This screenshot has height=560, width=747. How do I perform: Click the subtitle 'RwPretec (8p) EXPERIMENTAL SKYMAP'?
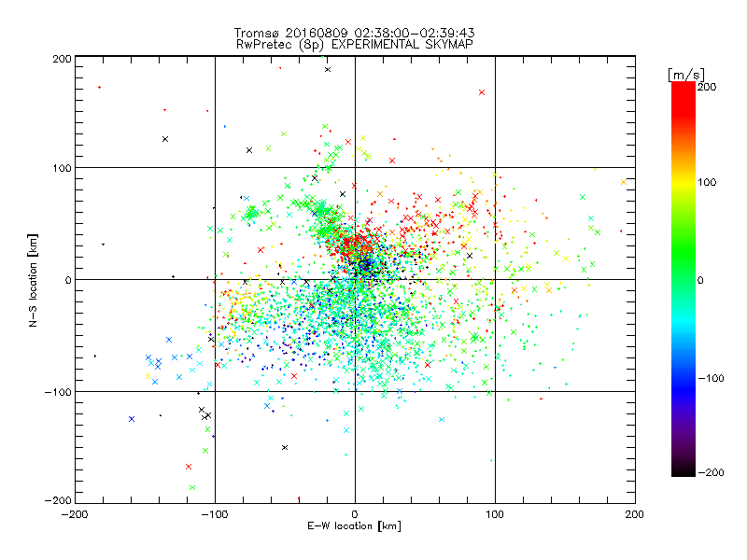[355, 45]
